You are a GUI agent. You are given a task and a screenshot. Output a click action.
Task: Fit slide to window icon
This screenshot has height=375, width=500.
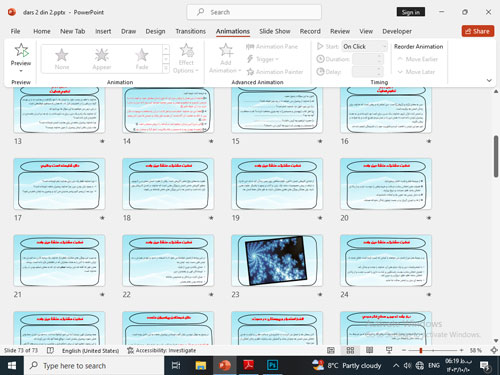(x=494, y=350)
